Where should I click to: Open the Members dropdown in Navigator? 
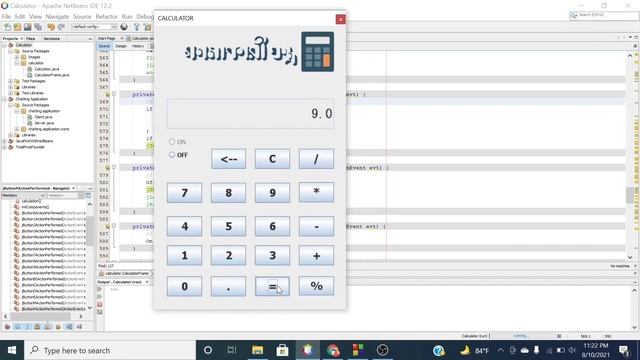point(23,196)
